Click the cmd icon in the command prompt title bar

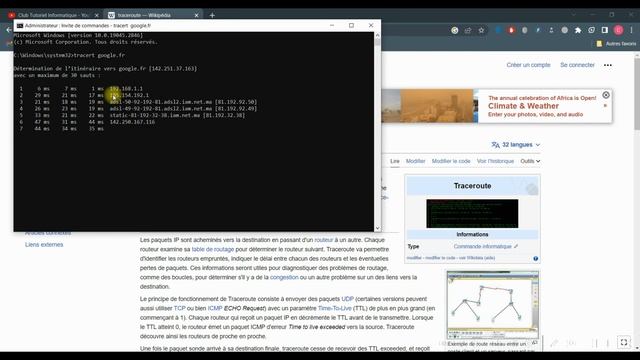[20, 26]
